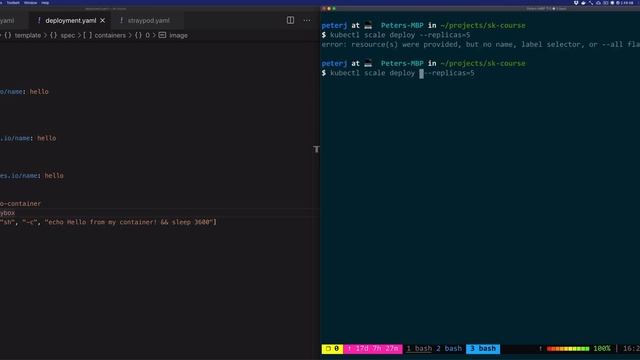Split the editor to the right
Screen dimensions: 640x360
[x=290, y=20]
